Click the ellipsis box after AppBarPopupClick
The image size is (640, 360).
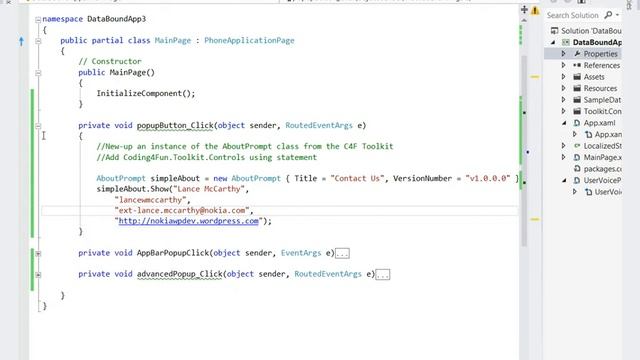342,253
